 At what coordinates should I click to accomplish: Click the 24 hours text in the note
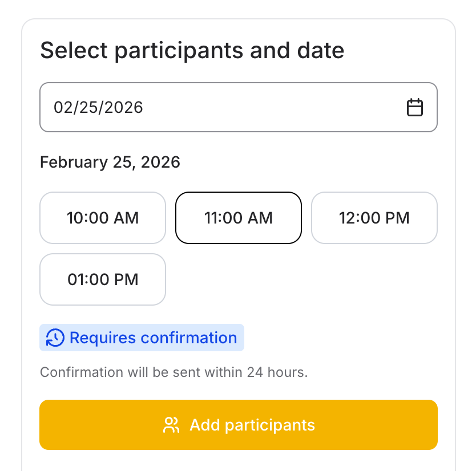tap(276, 372)
